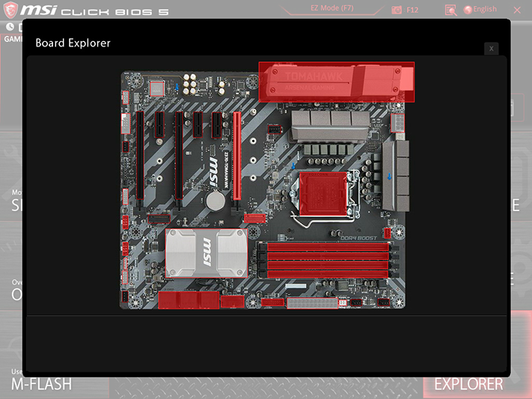The width and height of the screenshot is (532, 399).
Task: Select the black header at the lower-left board corner
Action: click(x=125, y=296)
